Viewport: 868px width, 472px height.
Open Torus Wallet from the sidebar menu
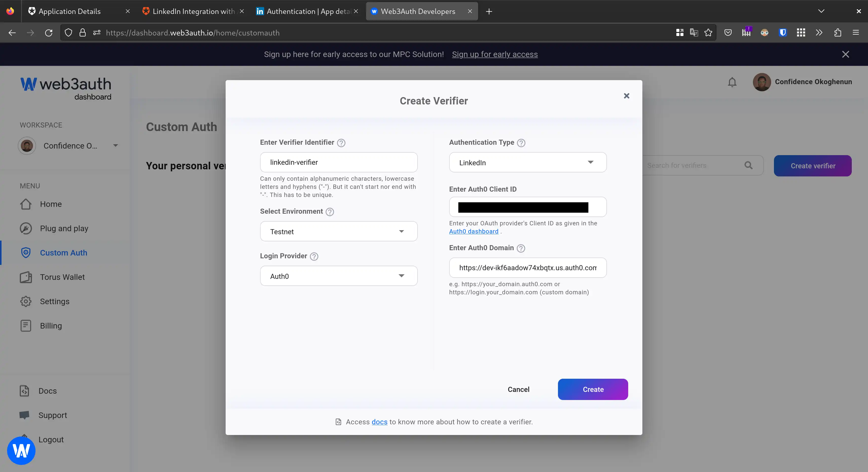(62, 277)
